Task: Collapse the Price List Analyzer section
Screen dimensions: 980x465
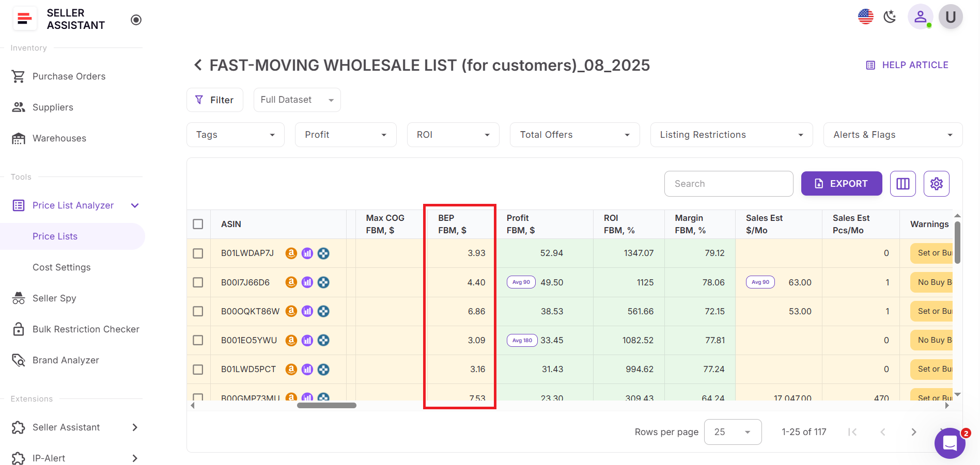Action: (x=134, y=205)
